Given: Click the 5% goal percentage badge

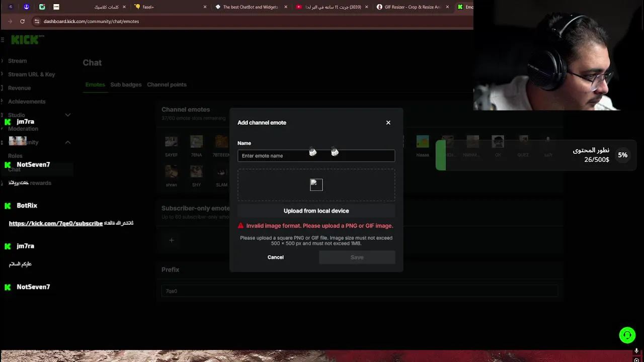Looking at the screenshot, I should (x=622, y=155).
